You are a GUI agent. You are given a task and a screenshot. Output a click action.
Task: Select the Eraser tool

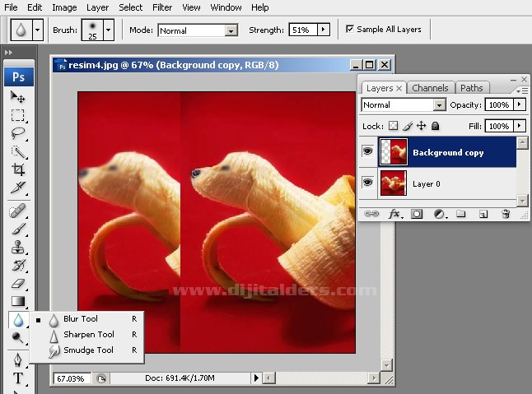(x=17, y=283)
